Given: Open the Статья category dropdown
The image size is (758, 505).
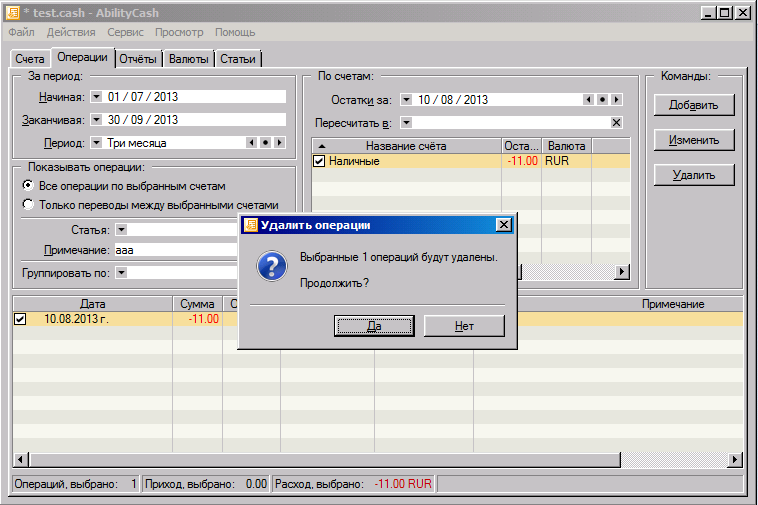Looking at the screenshot, I should 121,230.
